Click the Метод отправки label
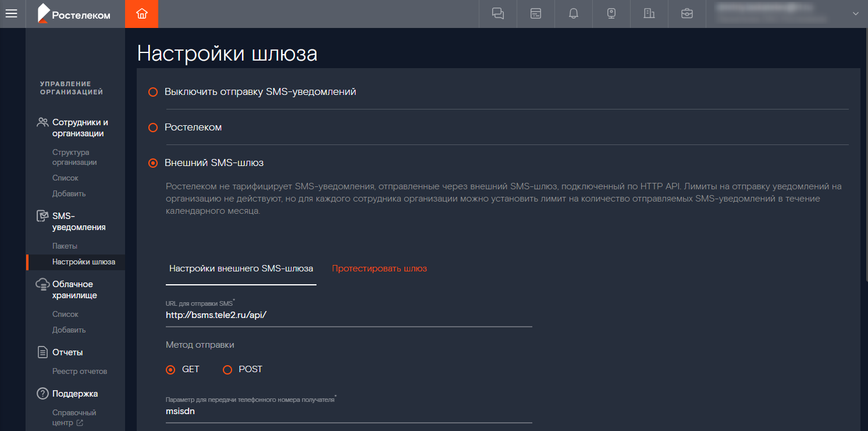 click(x=200, y=345)
